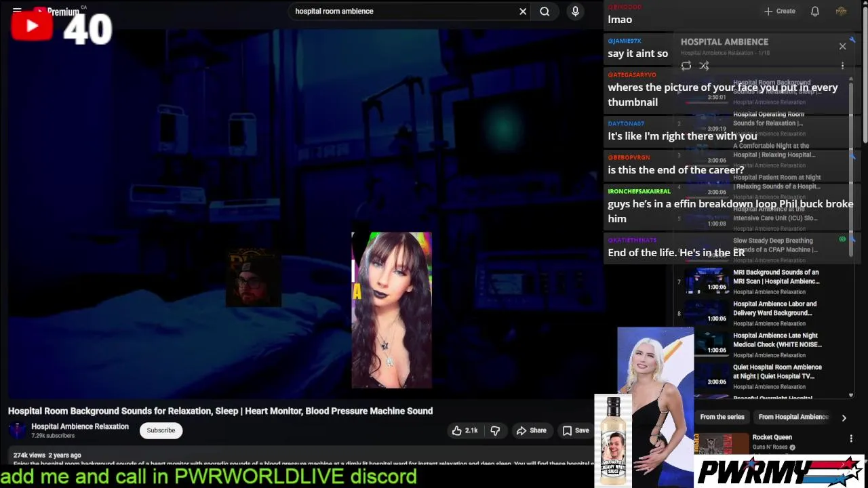The height and width of the screenshot is (488, 868).
Task: Like the video with thumbs up
Action: pyautogui.click(x=465, y=430)
